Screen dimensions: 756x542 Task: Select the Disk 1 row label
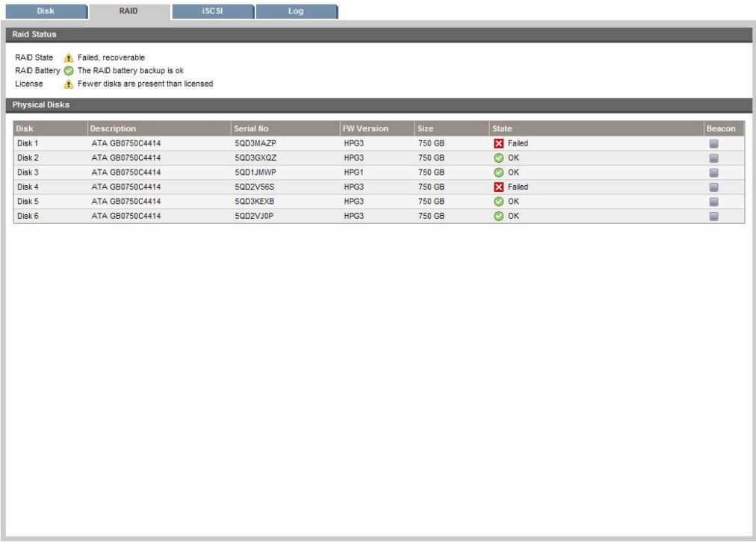pos(28,143)
